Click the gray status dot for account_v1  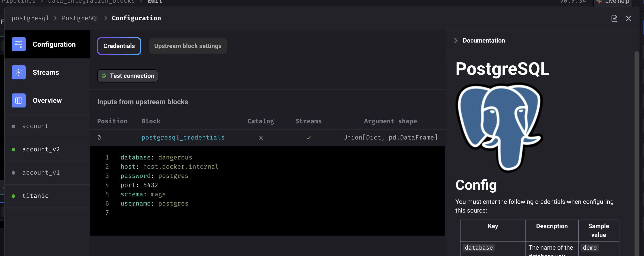tap(14, 173)
